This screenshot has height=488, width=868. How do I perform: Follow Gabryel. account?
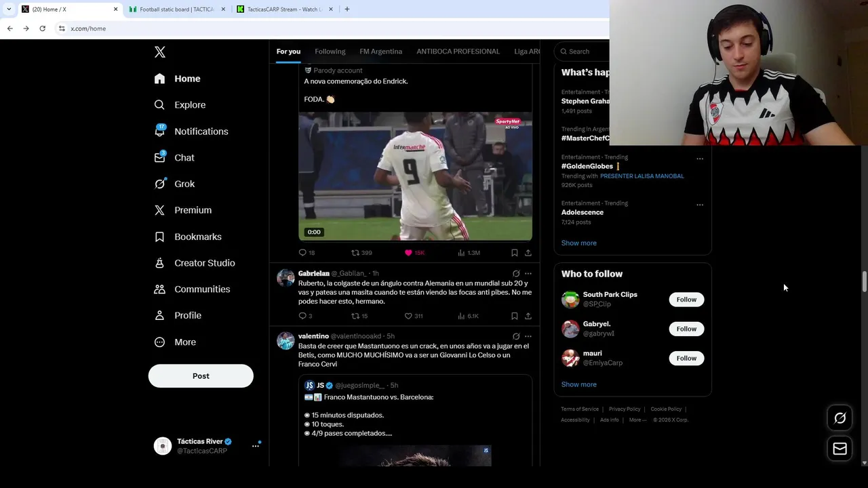(x=686, y=329)
